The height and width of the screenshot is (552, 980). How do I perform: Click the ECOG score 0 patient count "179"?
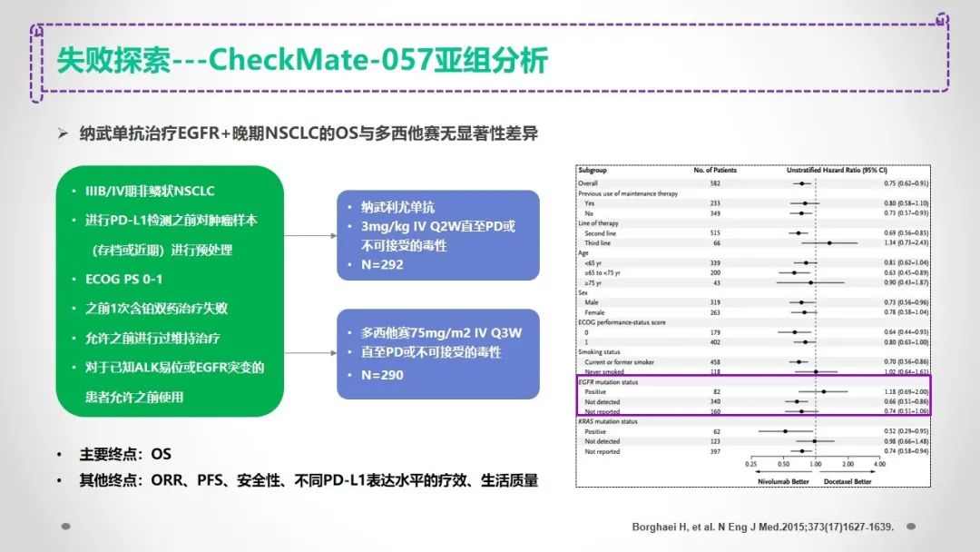coord(715,332)
